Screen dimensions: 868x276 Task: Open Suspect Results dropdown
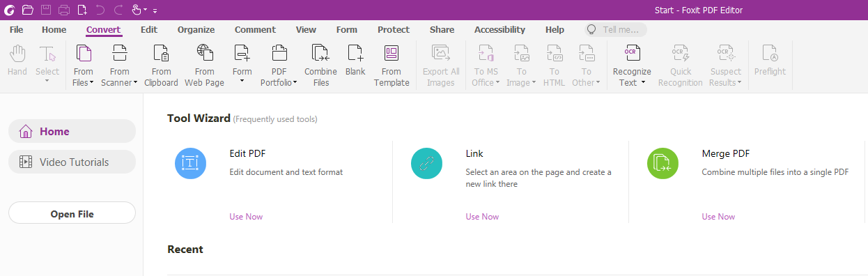point(725,66)
